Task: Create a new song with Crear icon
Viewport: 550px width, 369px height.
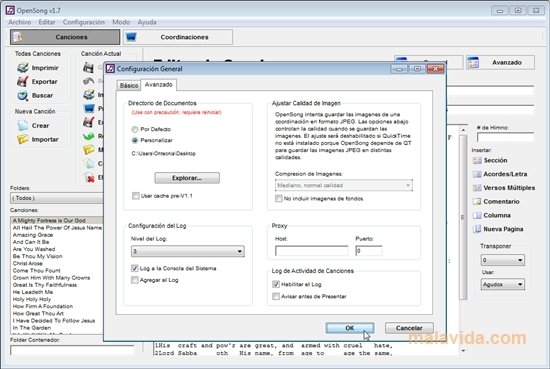Action: pos(23,126)
